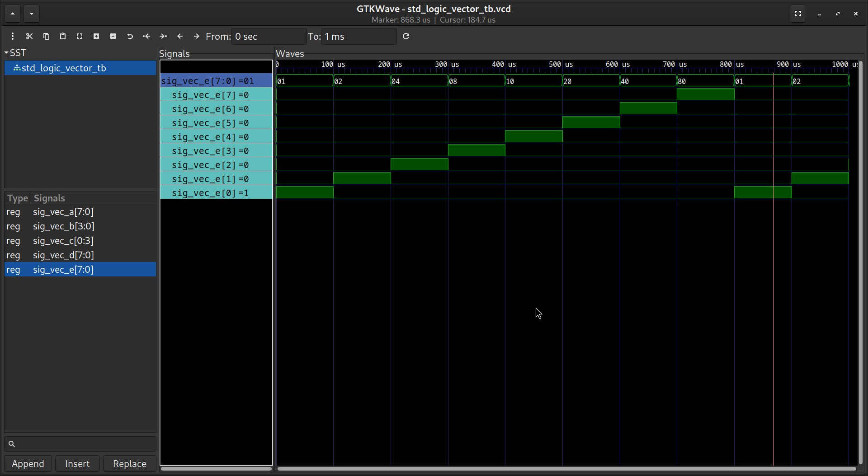Select the sig_vec_e[0] =1 trace row

coord(216,193)
